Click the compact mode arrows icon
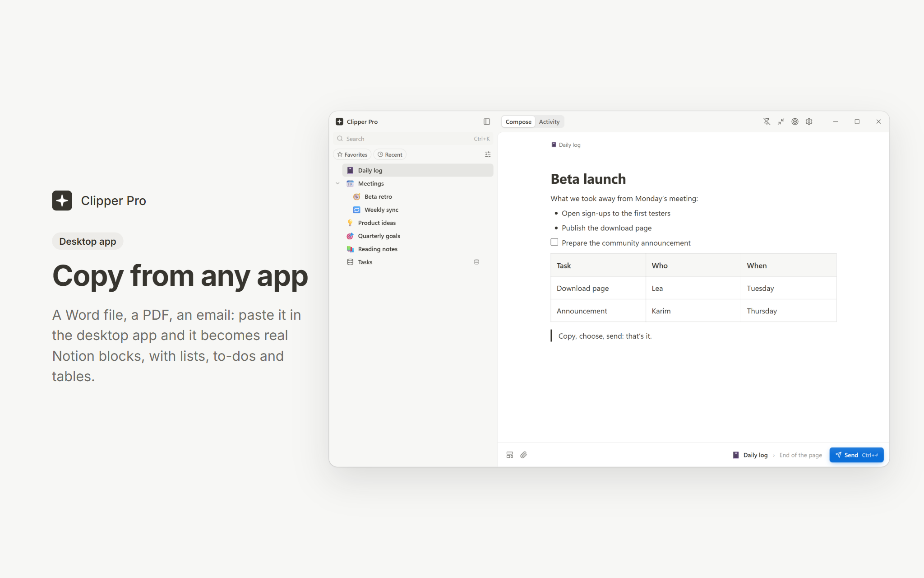The width and height of the screenshot is (924, 578). point(781,121)
